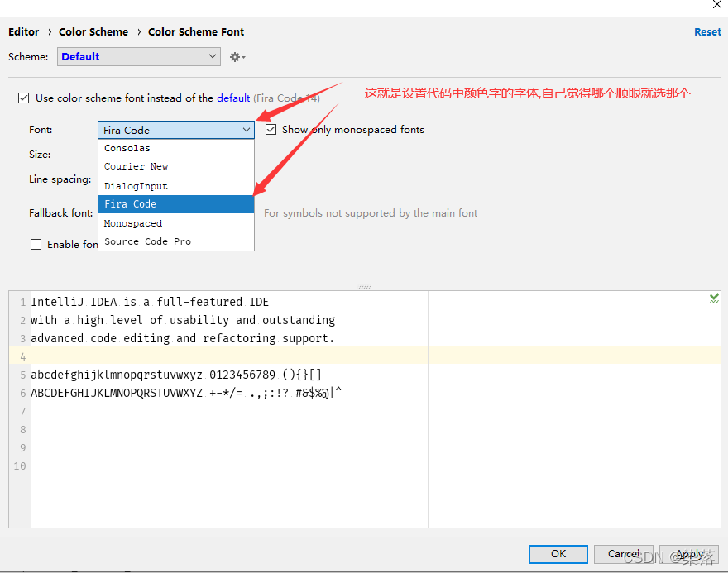728x573 pixels.
Task: Click the Reset link
Action: point(707,32)
